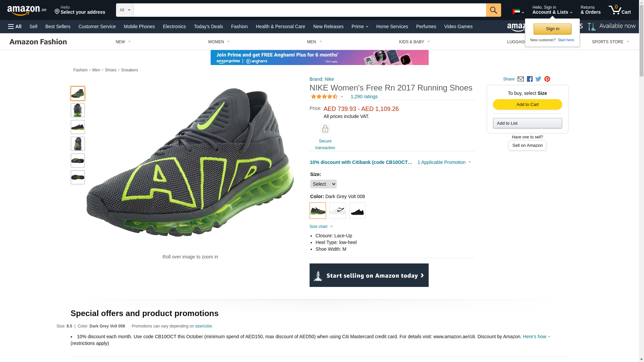This screenshot has width=644, height=362.
Task: Choose the white color shoe swatch
Action: (337, 210)
